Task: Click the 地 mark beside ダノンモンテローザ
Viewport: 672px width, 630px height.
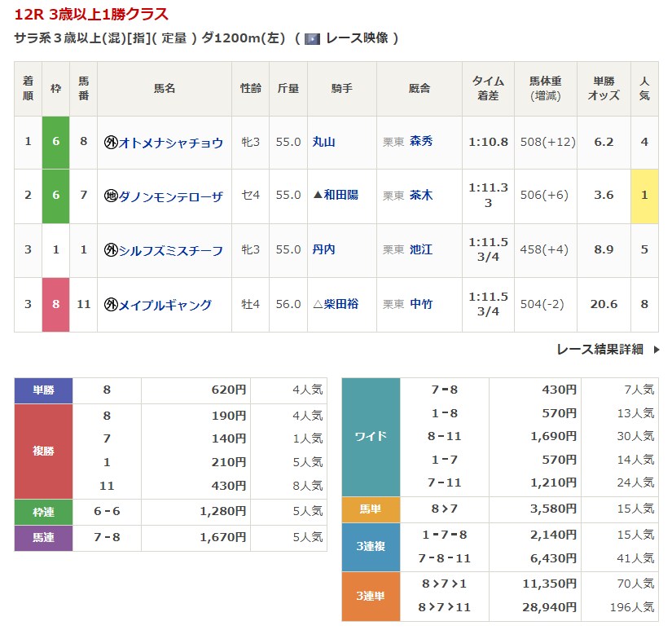Action: [112, 196]
